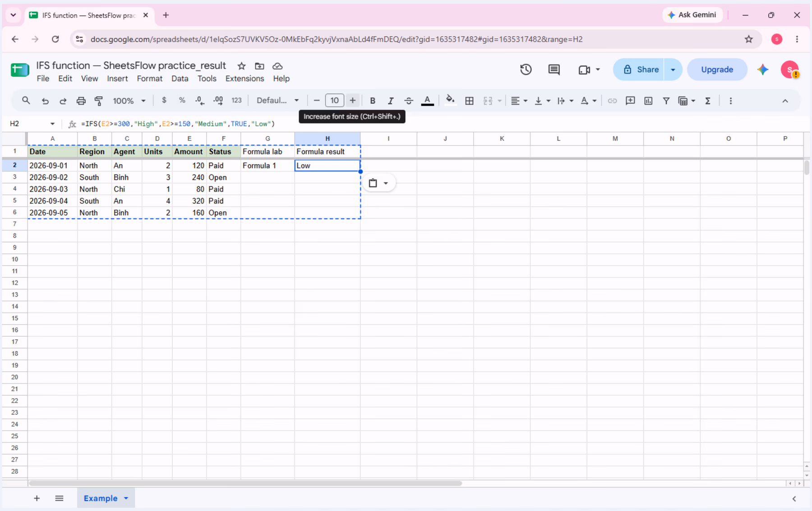Screen dimensions: 812x511
Task: Show the side panel
Action: point(794,498)
